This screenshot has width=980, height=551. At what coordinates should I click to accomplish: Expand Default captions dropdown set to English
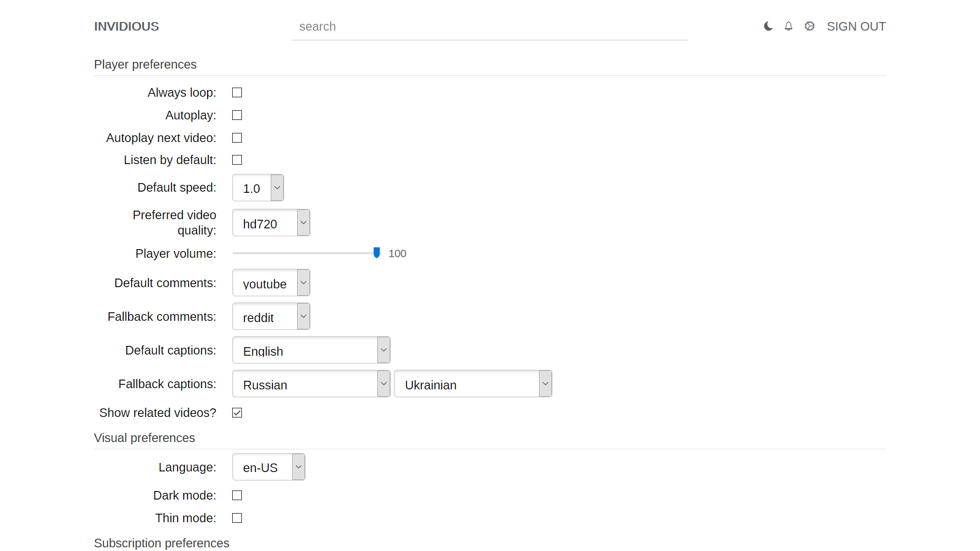311,350
